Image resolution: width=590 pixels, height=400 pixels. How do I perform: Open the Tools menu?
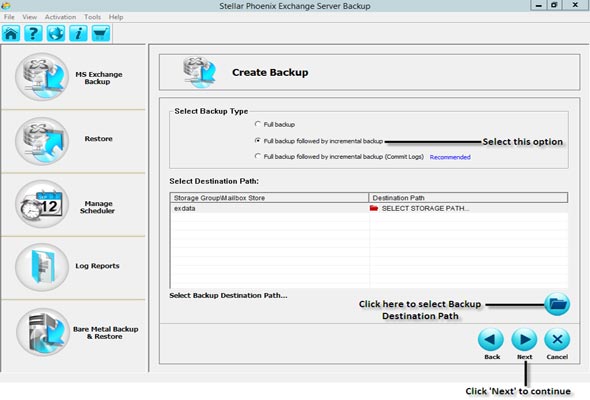[92, 17]
